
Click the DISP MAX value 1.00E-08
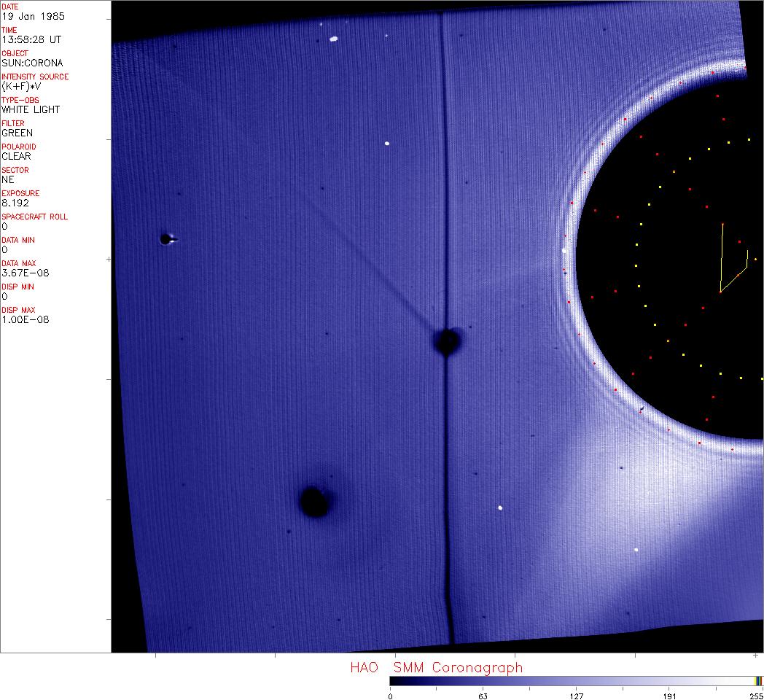[26, 319]
